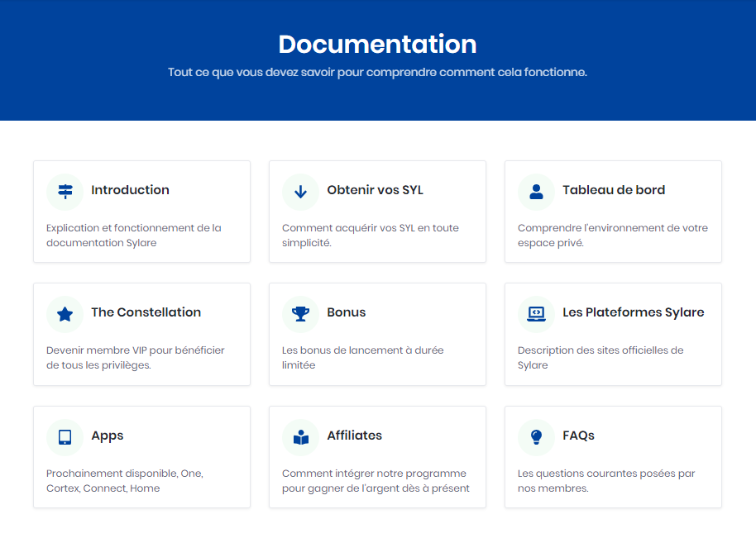Screen dimensions: 756x538
Task: Open the Affiliates heading link
Action: [354, 436]
